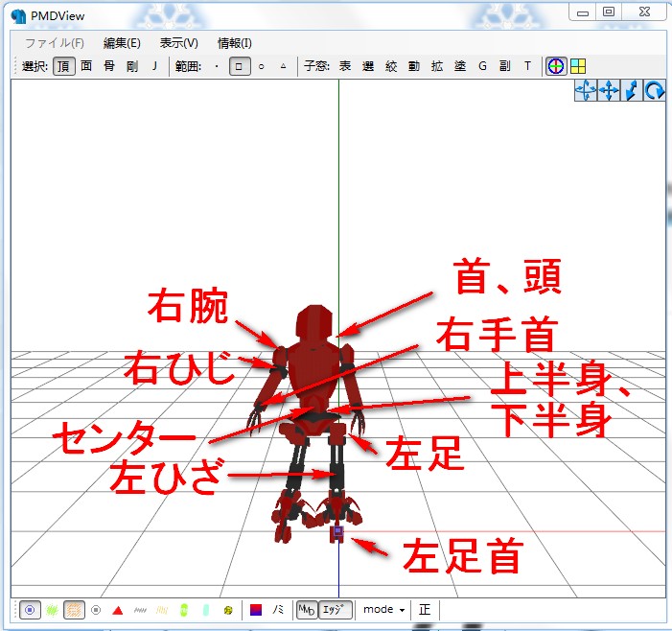672x631 pixels.
Task: Click the 3D orbit move icon
Action: coord(586,91)
